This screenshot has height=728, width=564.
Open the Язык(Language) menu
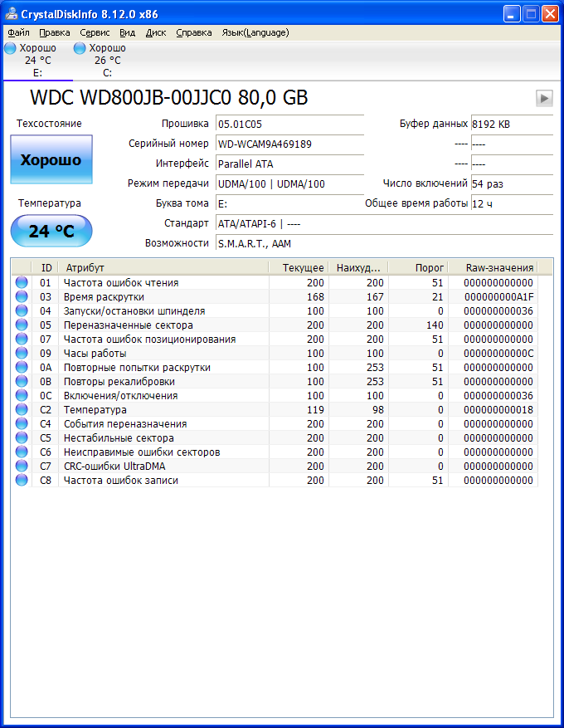click(x=255, y=32)
